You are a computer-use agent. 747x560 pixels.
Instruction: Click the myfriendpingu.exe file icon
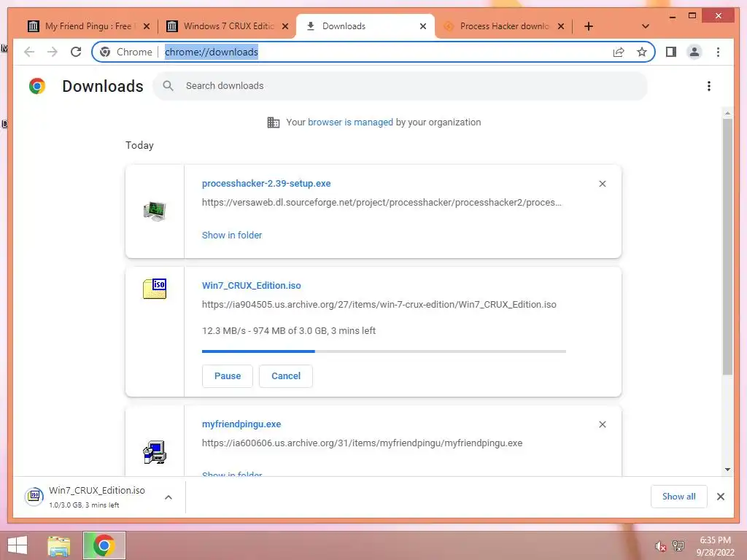[x=155, y=452]
